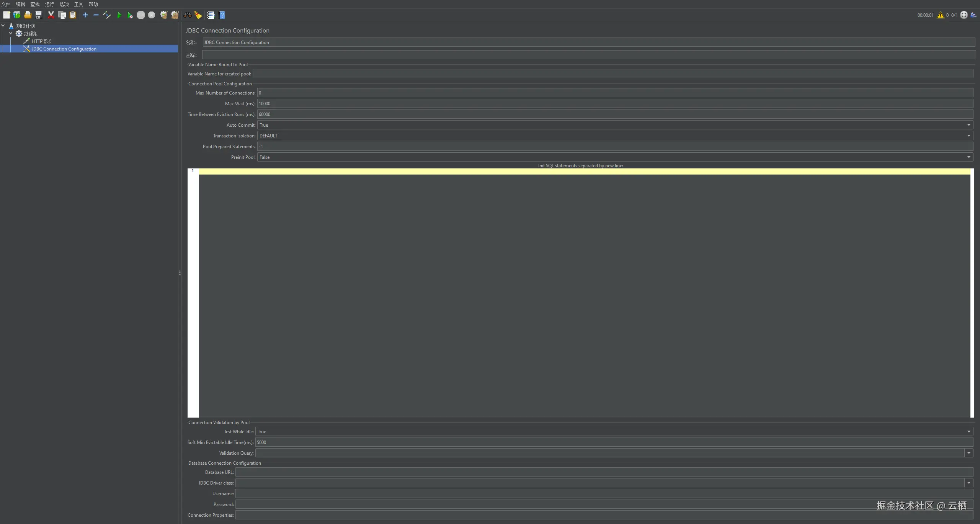The height and width of the screenshot is (524, 980).
Task: Start test with green play icon
Action: click(119, 15)
